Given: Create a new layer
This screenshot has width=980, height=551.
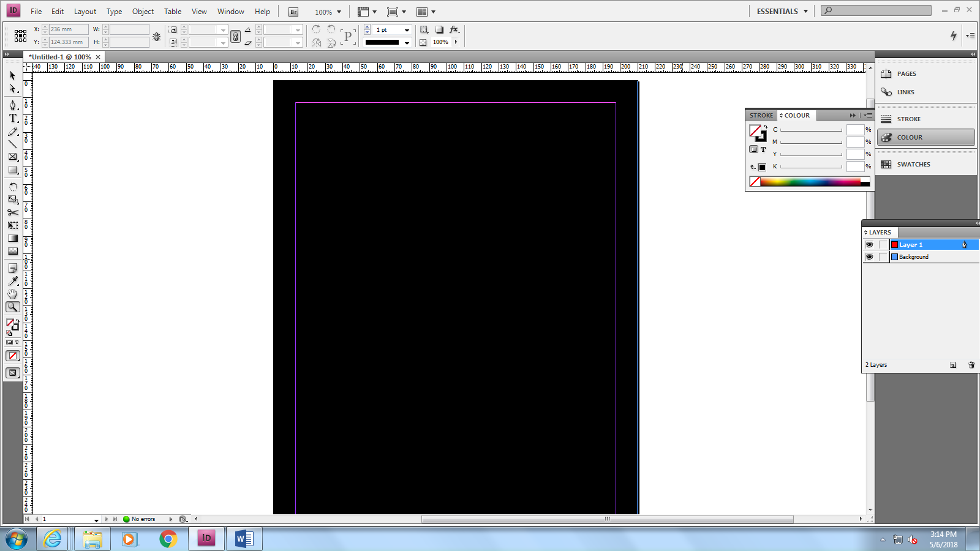Looking at the screenshot, I should (x=953, y=364).
